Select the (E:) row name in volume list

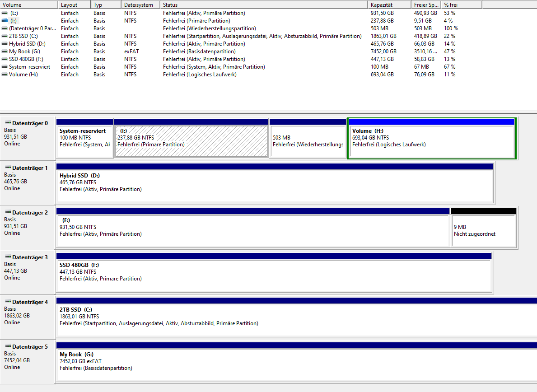tap(14, 13)
